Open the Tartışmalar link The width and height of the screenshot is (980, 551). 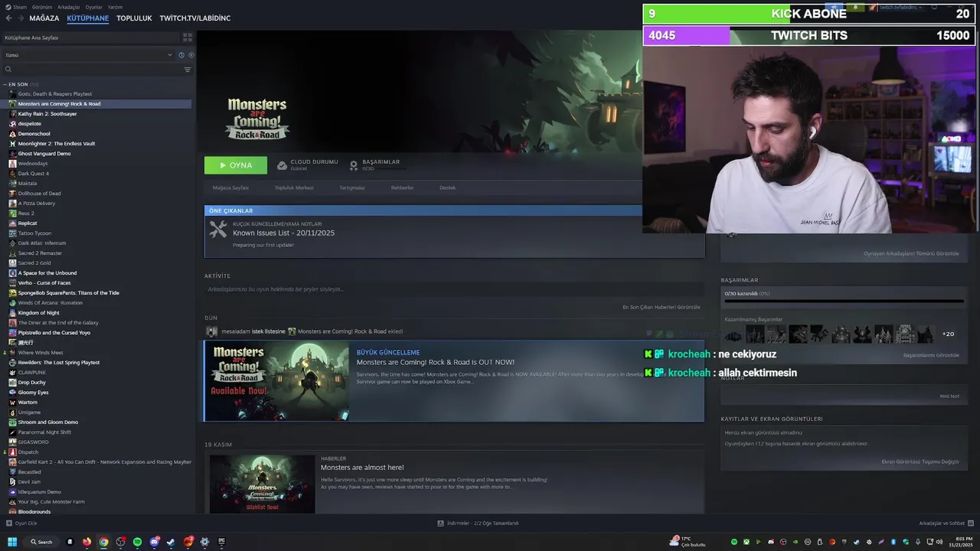[352, 187]
